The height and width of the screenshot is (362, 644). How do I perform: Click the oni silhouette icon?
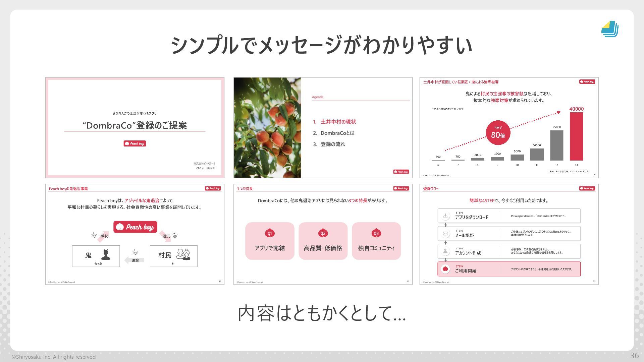tap(106, 255)
